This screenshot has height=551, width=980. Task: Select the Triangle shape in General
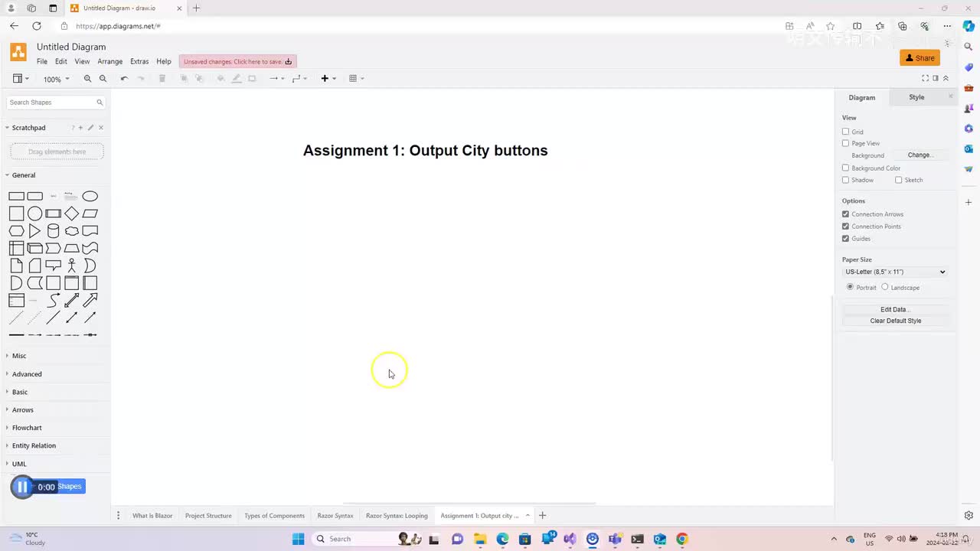(x=35, y=231)
